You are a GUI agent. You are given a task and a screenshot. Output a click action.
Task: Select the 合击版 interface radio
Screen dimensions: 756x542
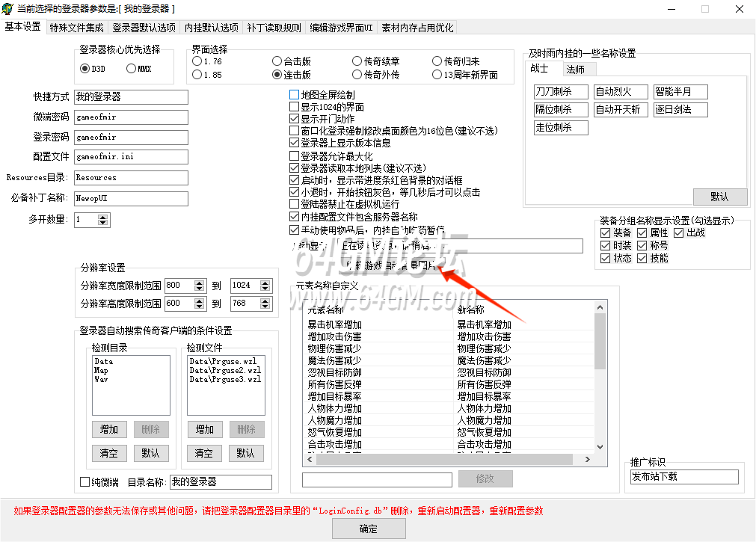click(291, 61)
